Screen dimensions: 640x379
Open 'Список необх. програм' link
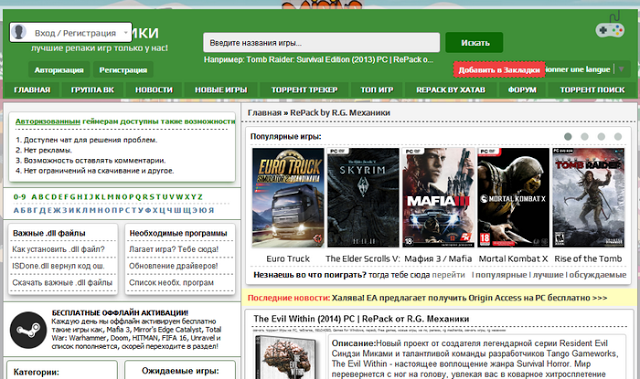click(x=171, y=283)
